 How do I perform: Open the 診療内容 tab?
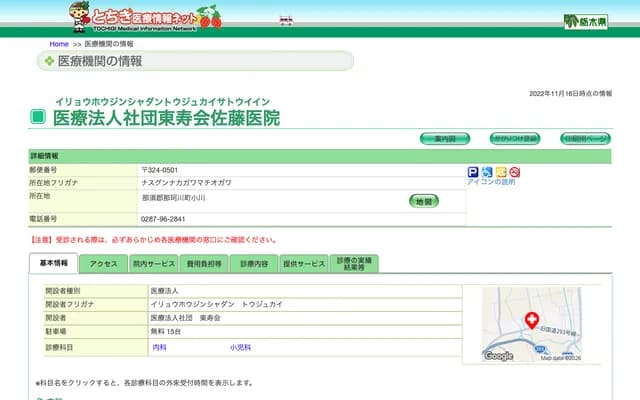[x=254, y=264]
